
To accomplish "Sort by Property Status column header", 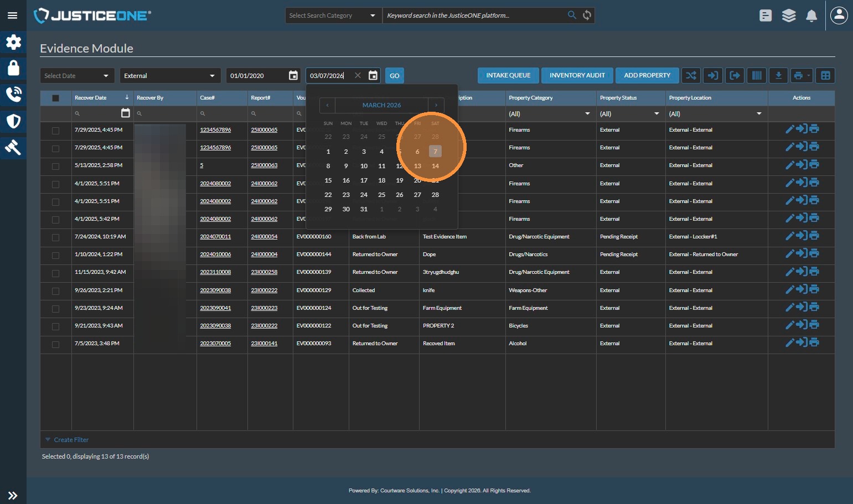I will [618, 98].
